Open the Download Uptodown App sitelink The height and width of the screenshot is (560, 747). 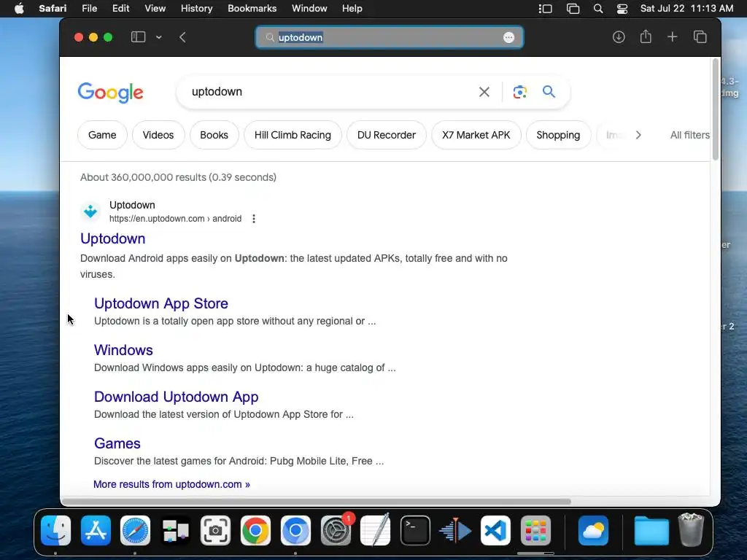pos(177,397)
